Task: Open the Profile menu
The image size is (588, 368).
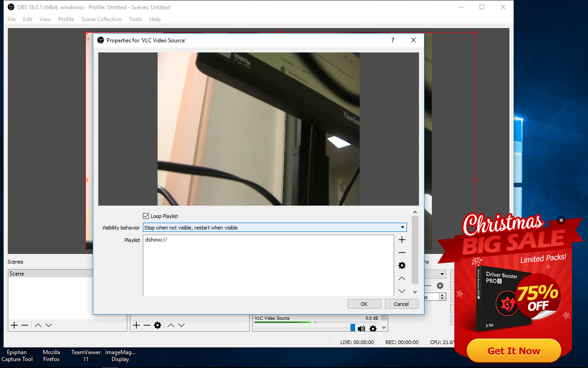Action: (66, 19)
